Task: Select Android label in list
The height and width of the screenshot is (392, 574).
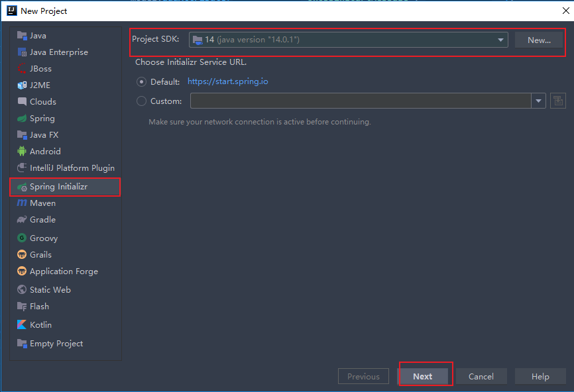Action: pos(45,152)
